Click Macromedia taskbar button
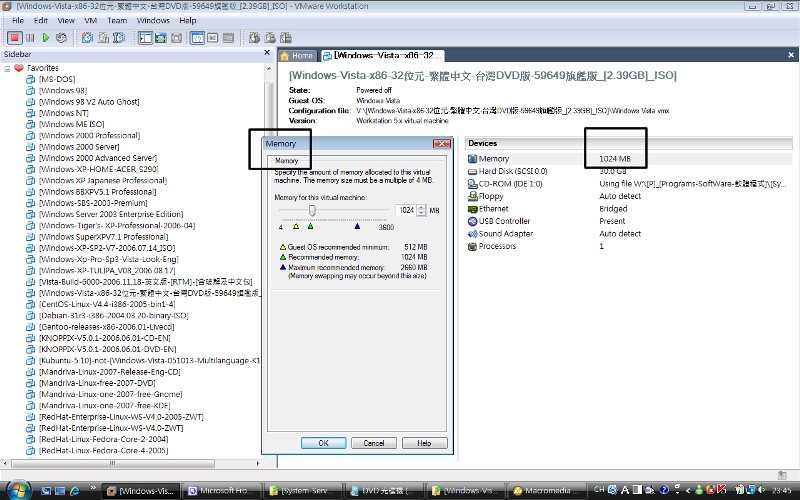Image resolution: width=800 pixels, height=500 pixels. point(547,491)
